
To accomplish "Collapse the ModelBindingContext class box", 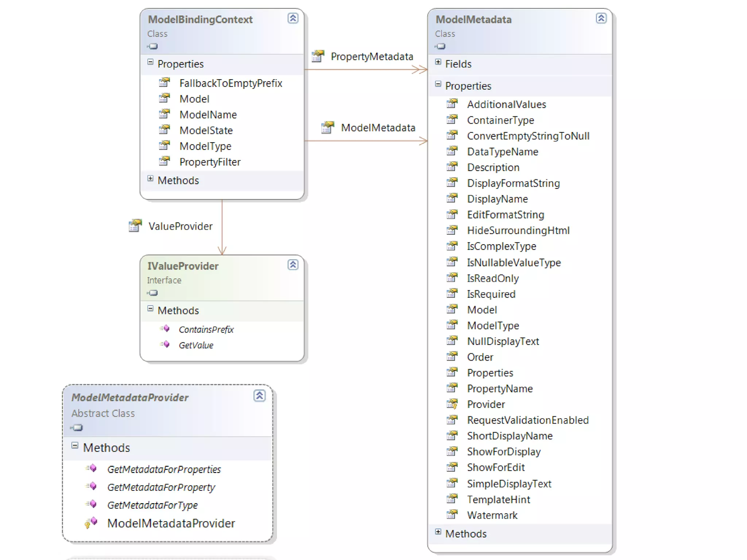I will 293,18.
